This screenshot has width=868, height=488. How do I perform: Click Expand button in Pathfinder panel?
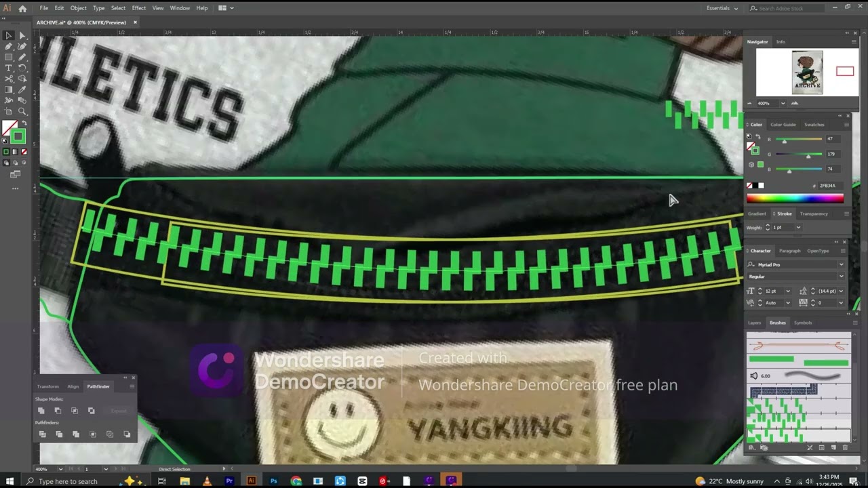click(x=119, y=411)
